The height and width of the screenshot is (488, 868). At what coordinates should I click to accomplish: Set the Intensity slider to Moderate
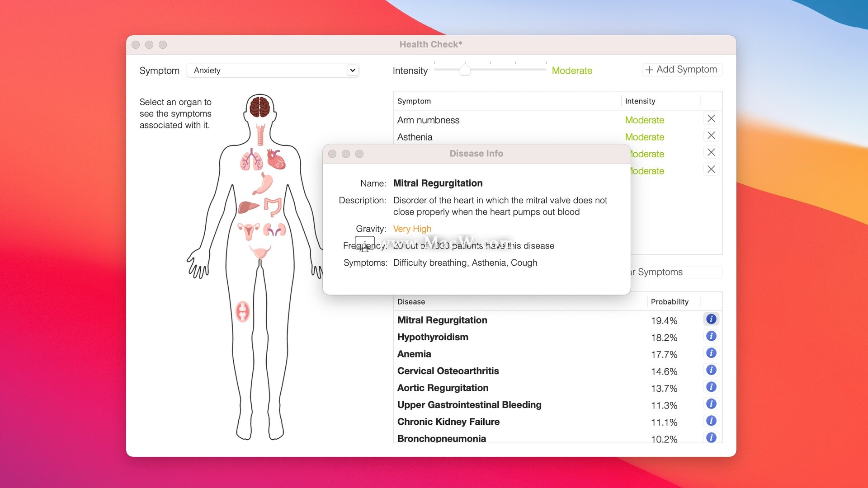(466, 69)
